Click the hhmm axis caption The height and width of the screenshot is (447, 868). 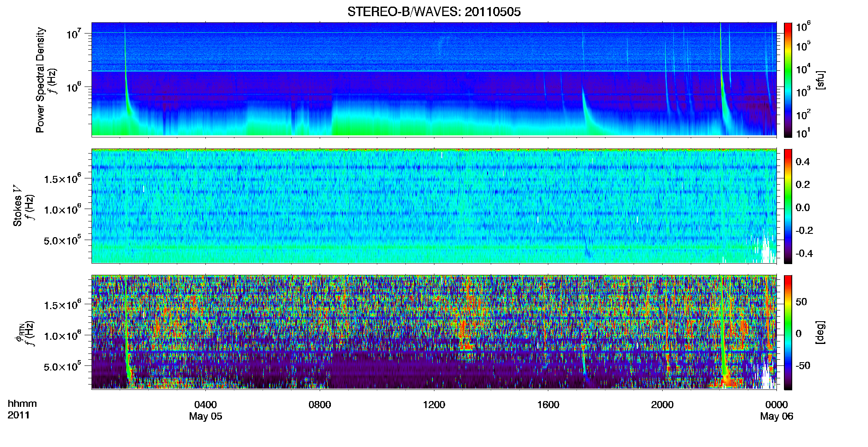click(x=22, y=404)
